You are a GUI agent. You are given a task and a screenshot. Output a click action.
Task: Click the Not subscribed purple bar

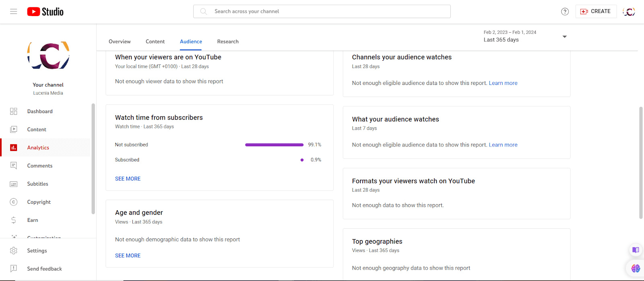pyautogui.click(x=274, y=145)
